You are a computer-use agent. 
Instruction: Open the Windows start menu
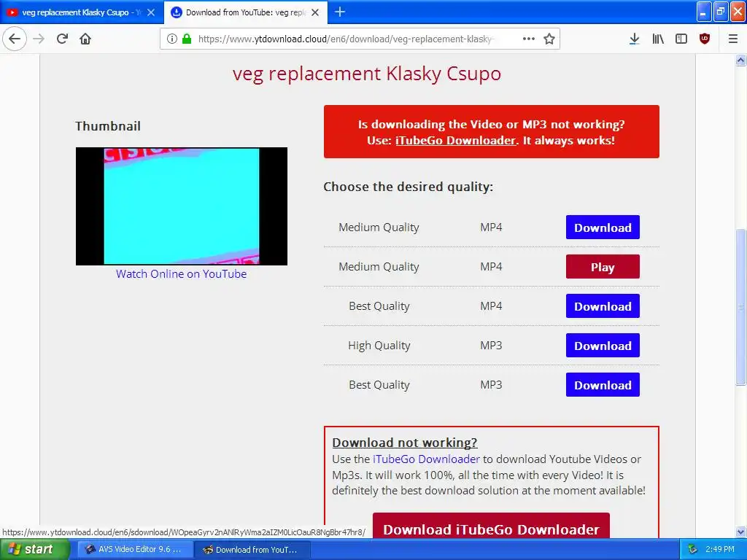(x=35, y=550)
